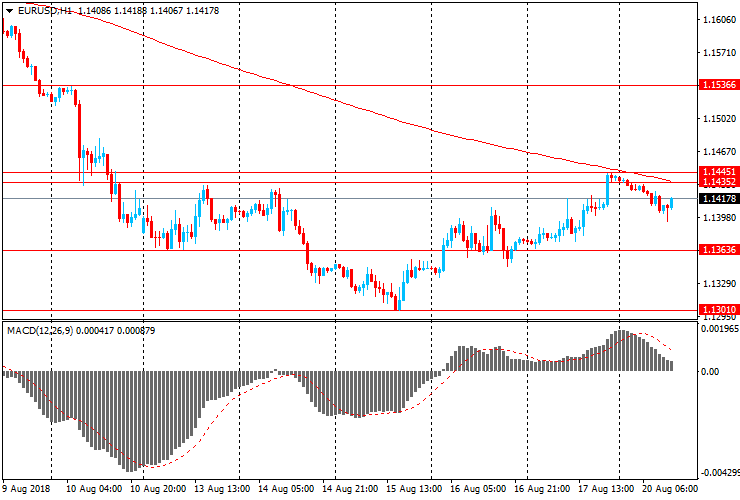Click the 13 Aug 13:00 time label
Viewport: 740px width, 500px height.
click(222, 489)
